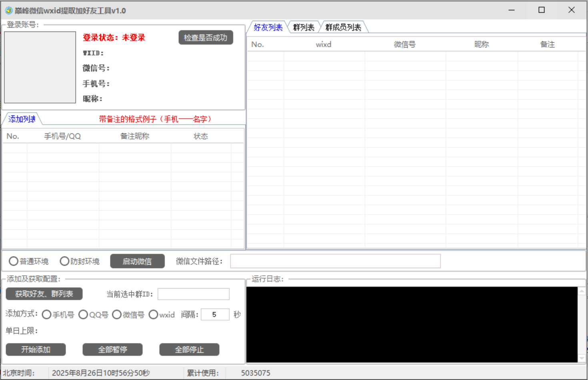Click the app icon in title bar

(8, 10)
